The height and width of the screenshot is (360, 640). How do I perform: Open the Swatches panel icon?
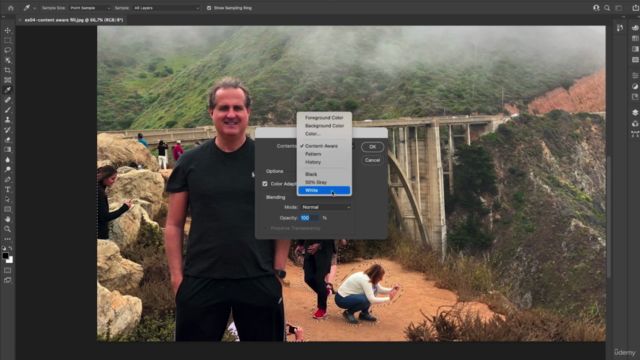click(x=635, y=38)
